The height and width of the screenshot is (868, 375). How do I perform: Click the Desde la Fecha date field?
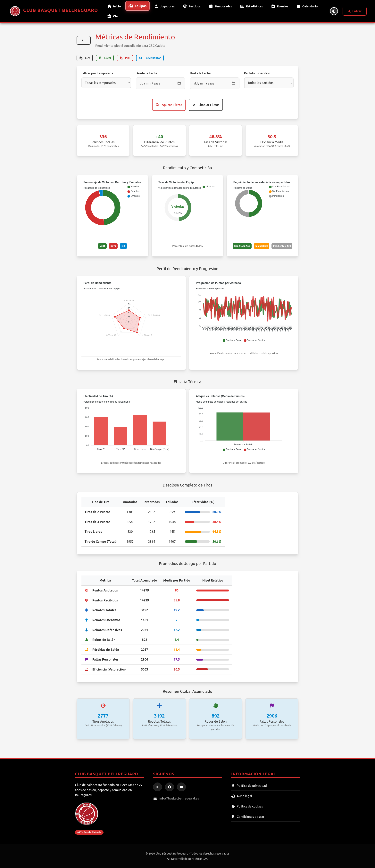(160, 83)
